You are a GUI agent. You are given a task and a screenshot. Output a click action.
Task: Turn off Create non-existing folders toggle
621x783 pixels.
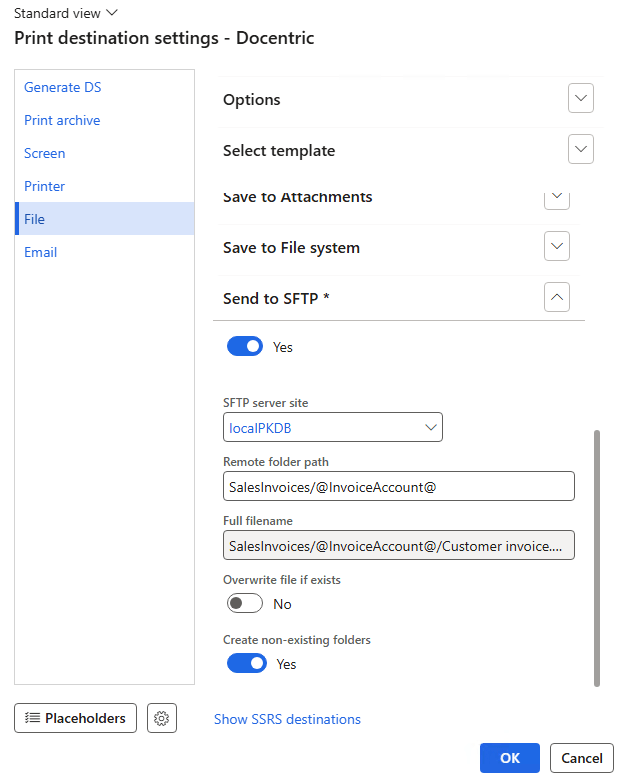point(246,663)
